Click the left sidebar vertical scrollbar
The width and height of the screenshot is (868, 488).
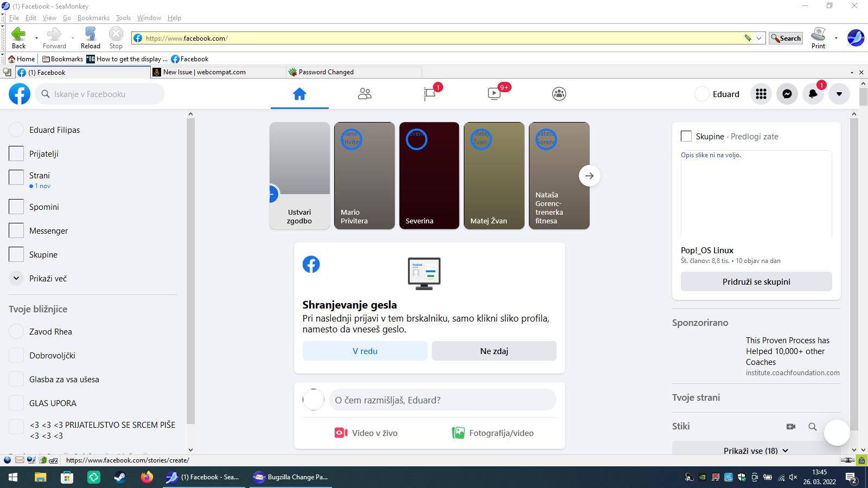[x=190, y=271]
